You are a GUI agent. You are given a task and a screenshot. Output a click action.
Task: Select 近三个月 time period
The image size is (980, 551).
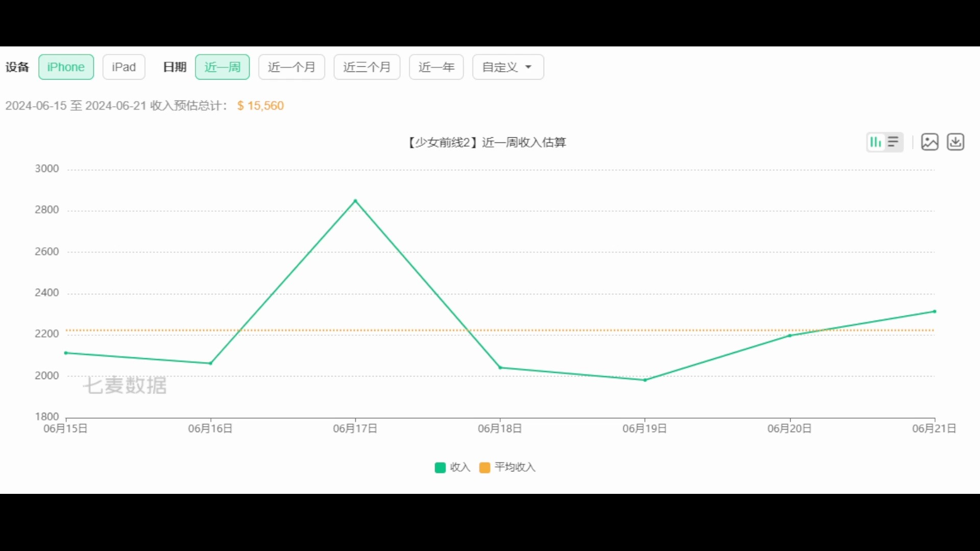(367, 67)
